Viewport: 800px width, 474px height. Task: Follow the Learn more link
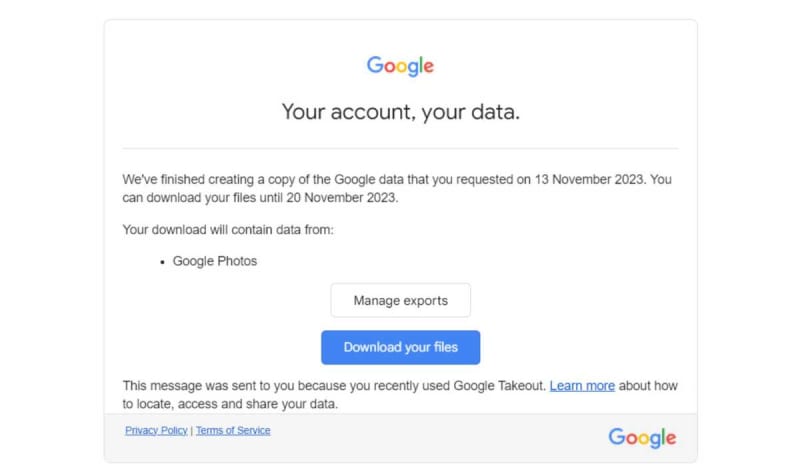[x=582, y=386]
